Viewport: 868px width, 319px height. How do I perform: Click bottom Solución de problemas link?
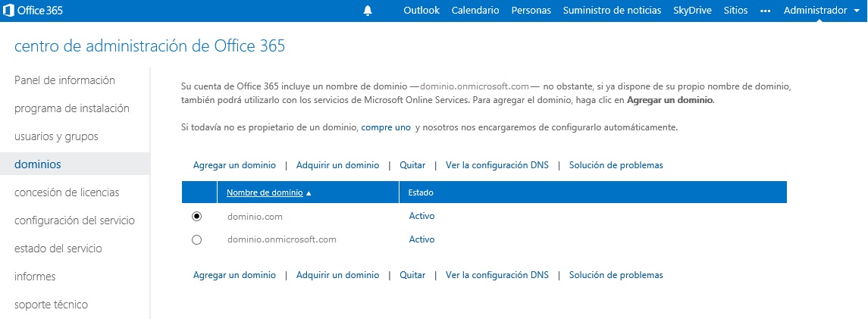pyautogui.click(x=616, y=275)
